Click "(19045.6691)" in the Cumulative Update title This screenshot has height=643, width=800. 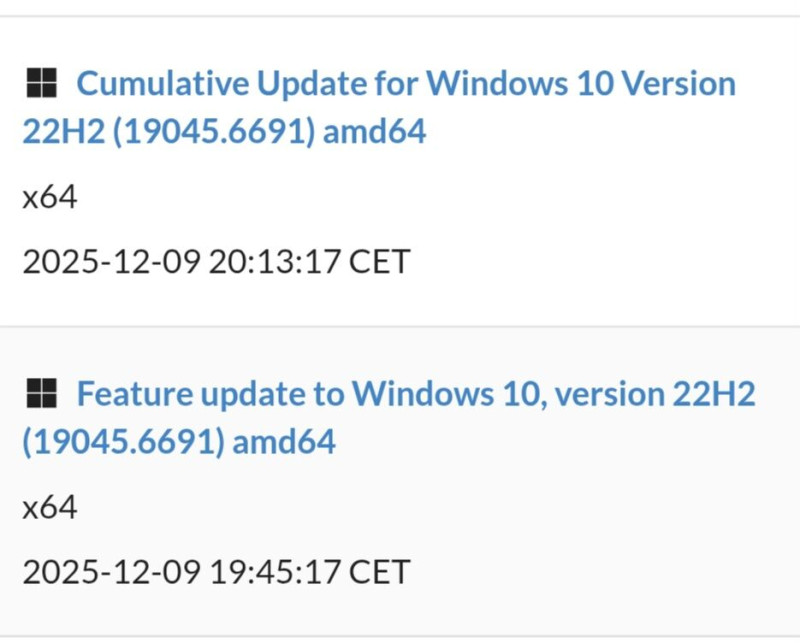coord(214,132)
